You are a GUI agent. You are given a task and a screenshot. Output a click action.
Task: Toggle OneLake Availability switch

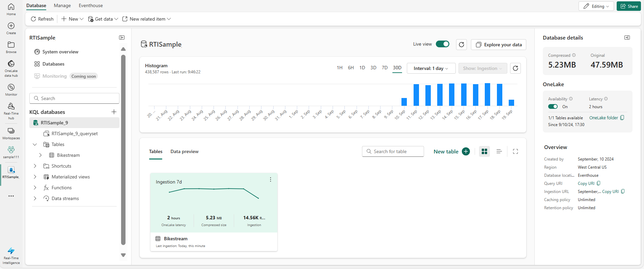pyautogui.click(x=553, y=106)
